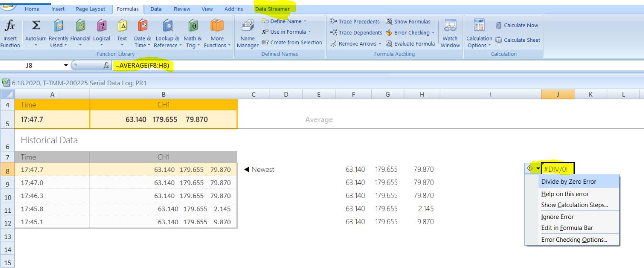Click Trace Precedents
Screen dimensions: 644x268
(355, 21)
